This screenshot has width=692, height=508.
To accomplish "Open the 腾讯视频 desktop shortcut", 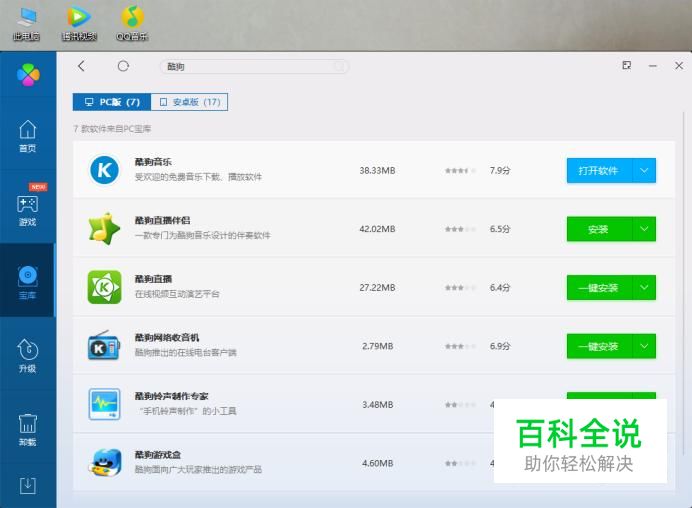I will [x=79, y=23].
